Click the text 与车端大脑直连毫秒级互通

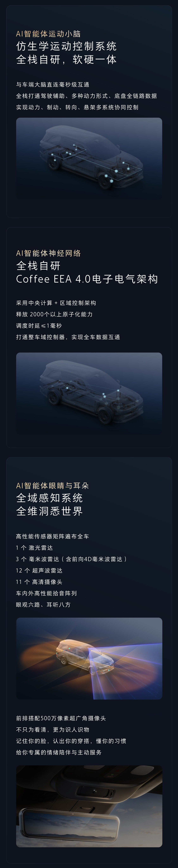click(53, 85)
